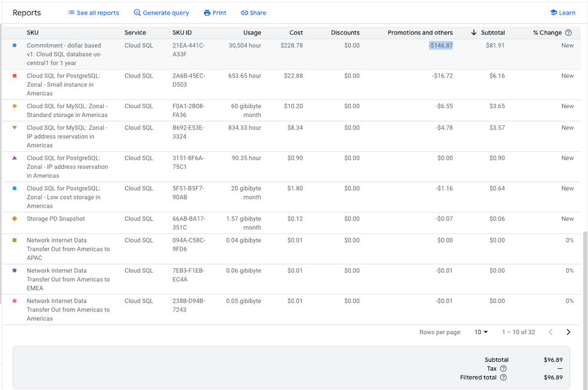Click SKU ID 5F51-B5F7-90AB
The height and width of the screenshot is (390, 588).
pos(188,193)
